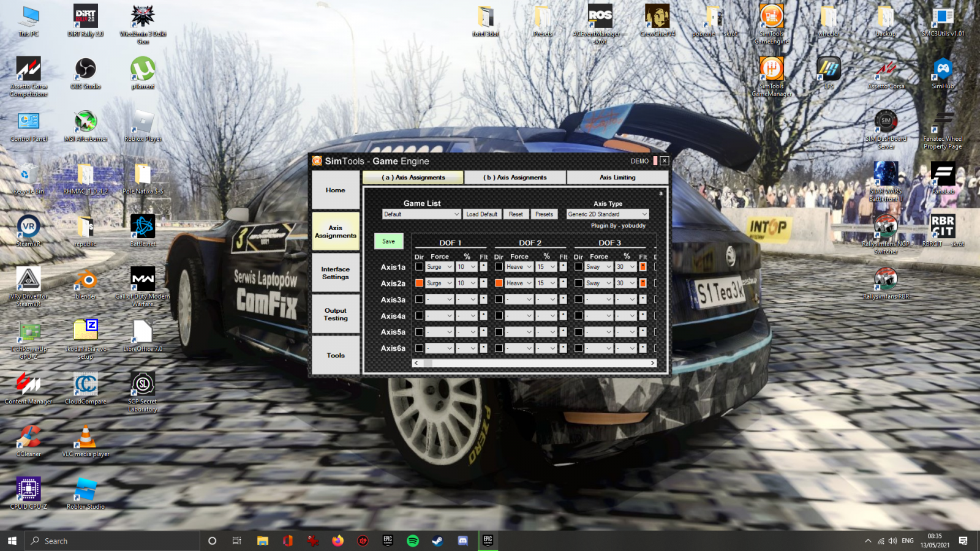Launch Blender from the desktop
This screenshot has width=980, height=551.
tap(86, 283)
